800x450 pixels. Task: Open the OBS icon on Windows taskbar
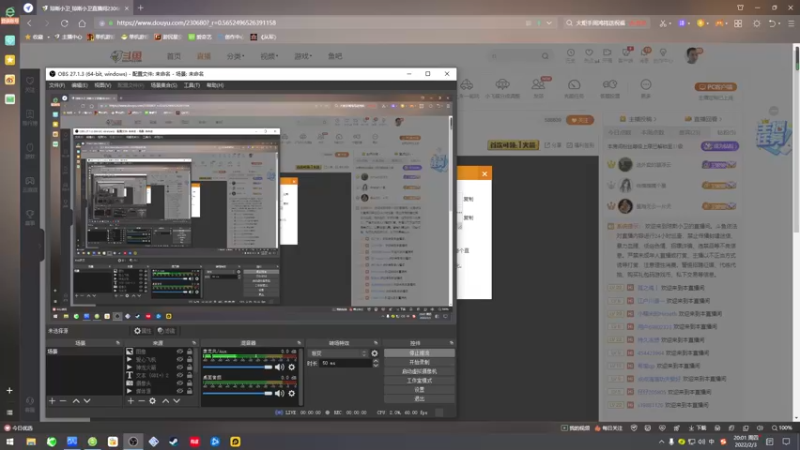133,442
